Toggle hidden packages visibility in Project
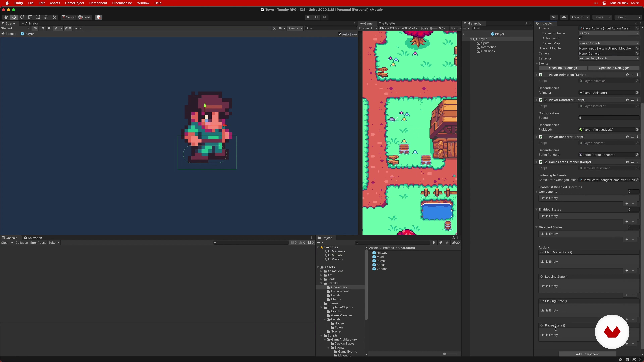The height and width of the screenshot is (362, 644). [x=456, y=243]
